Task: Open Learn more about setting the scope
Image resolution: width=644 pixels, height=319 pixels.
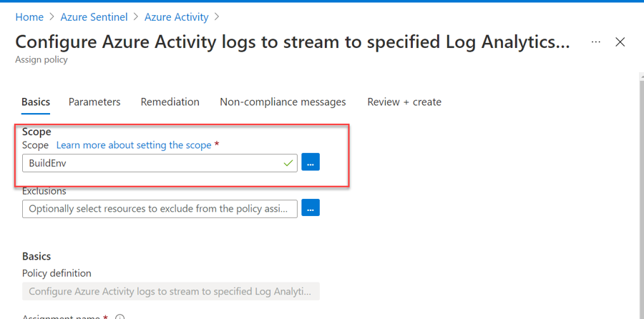Action: tap(134, 145)
